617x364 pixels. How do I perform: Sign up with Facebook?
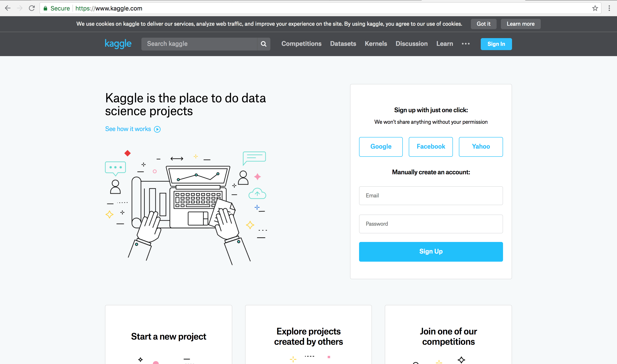coord(431,147)
